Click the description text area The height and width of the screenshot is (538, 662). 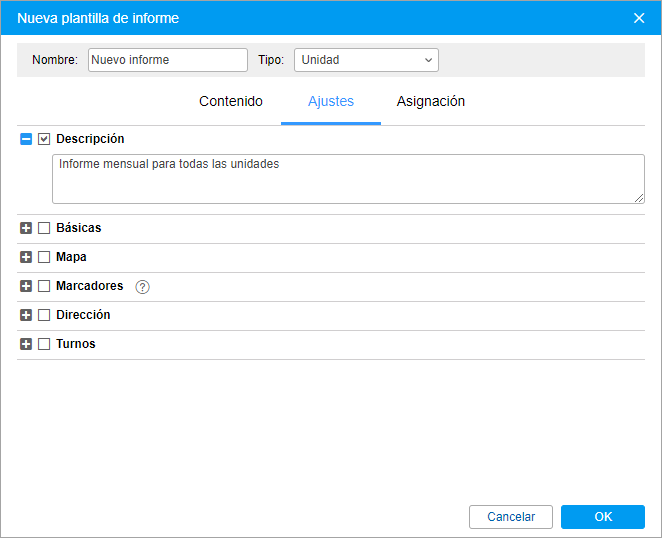coord(348,179)
